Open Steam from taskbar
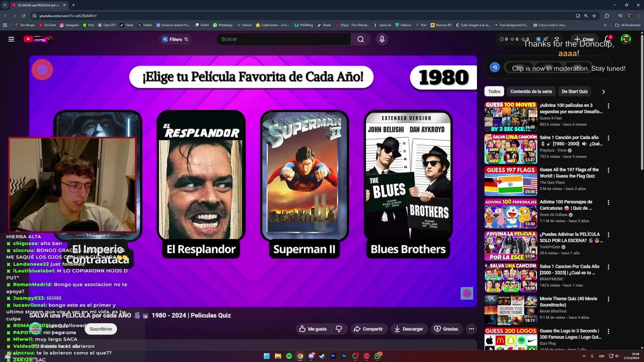 coord(322,356)
